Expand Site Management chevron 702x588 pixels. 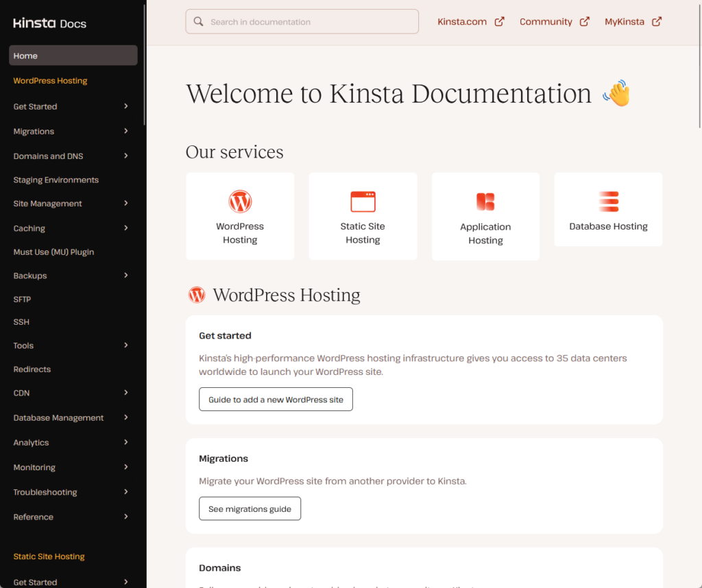click(126, 203)
